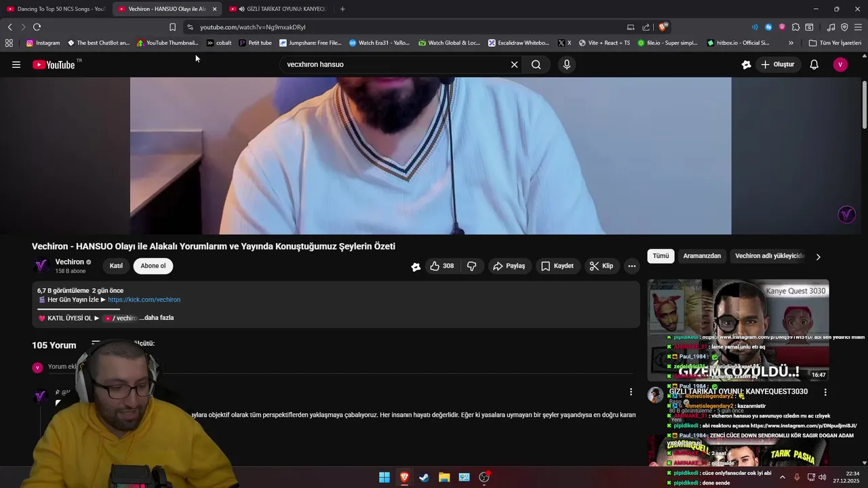The height and width of the screenshot is (488, 868).
Task: Click the taskbar volume icon
Action: 823,477
